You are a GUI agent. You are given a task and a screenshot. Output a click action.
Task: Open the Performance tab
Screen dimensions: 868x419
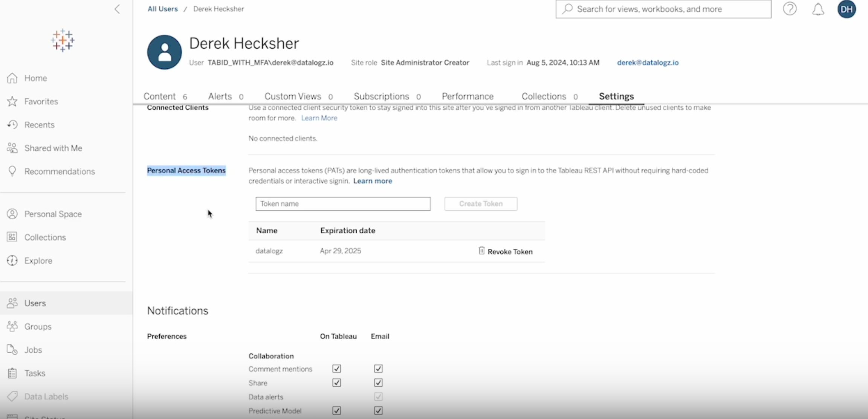468,96
